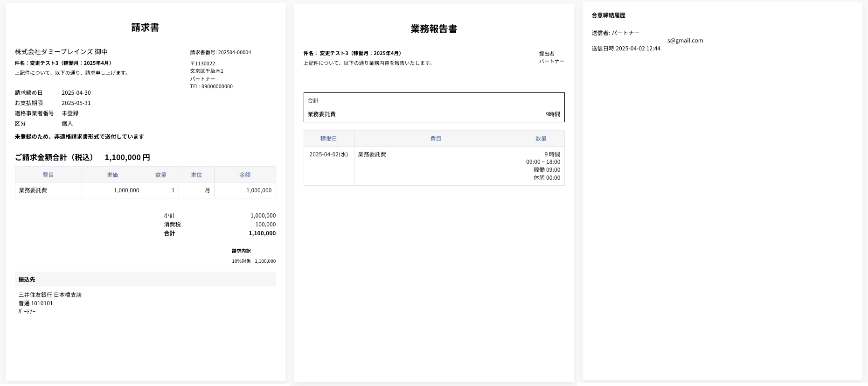This screenshot has width=868, height=386.
Task: Select the timestamp 送信日時:2025-04-02 12:44
Action: point(626,49)
